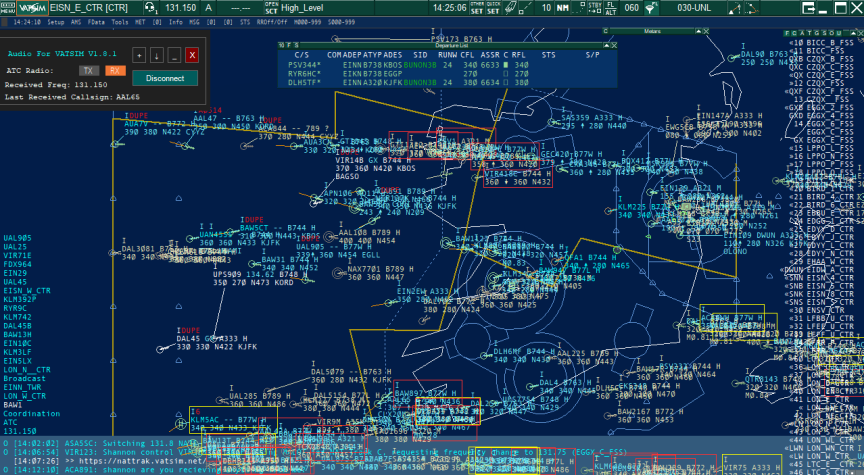Click the OPEN SCT sector file button
The height and width of the screenshot is (475, 864).
tap(271, 8)
